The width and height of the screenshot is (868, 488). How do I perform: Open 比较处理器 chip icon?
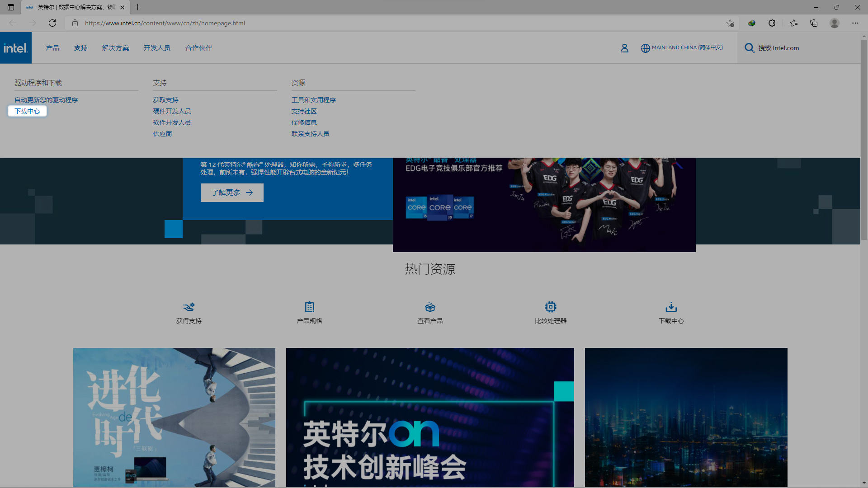click(550, 307)
